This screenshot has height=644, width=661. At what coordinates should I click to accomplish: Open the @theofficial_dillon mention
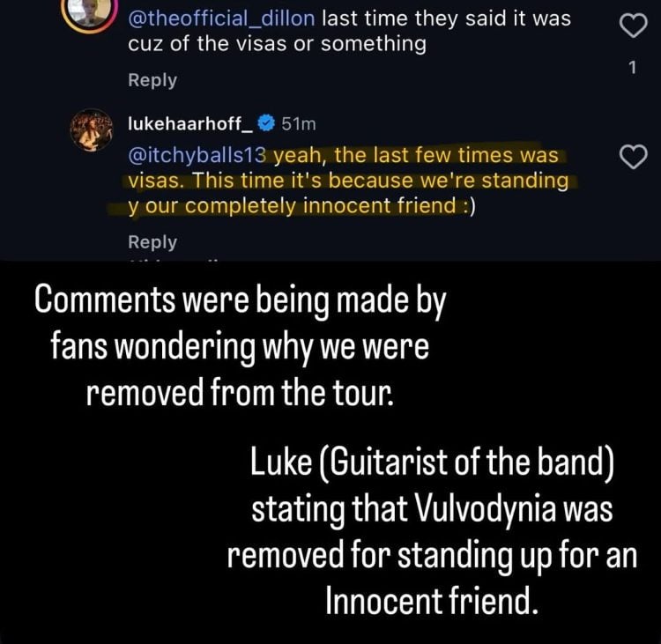click(221, 19)
